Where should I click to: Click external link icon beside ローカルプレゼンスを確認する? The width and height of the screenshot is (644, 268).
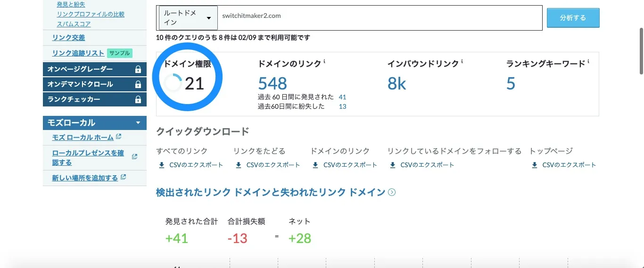coord(134,156)
